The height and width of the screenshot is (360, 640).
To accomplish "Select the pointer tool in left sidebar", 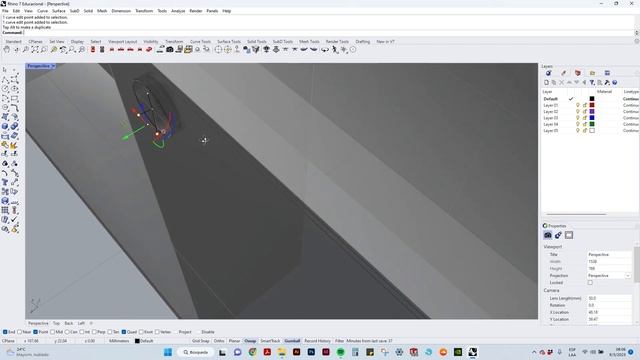I will coord(5,70).
